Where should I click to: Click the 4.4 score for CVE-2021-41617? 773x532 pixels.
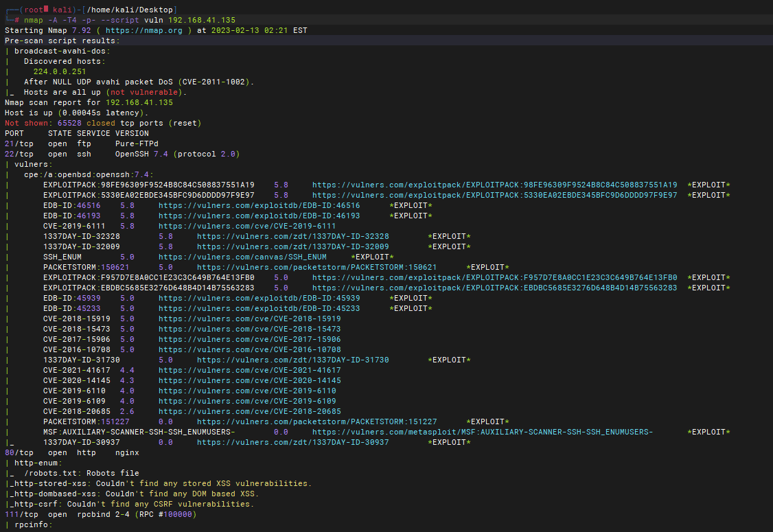click(x=127, y=370)
